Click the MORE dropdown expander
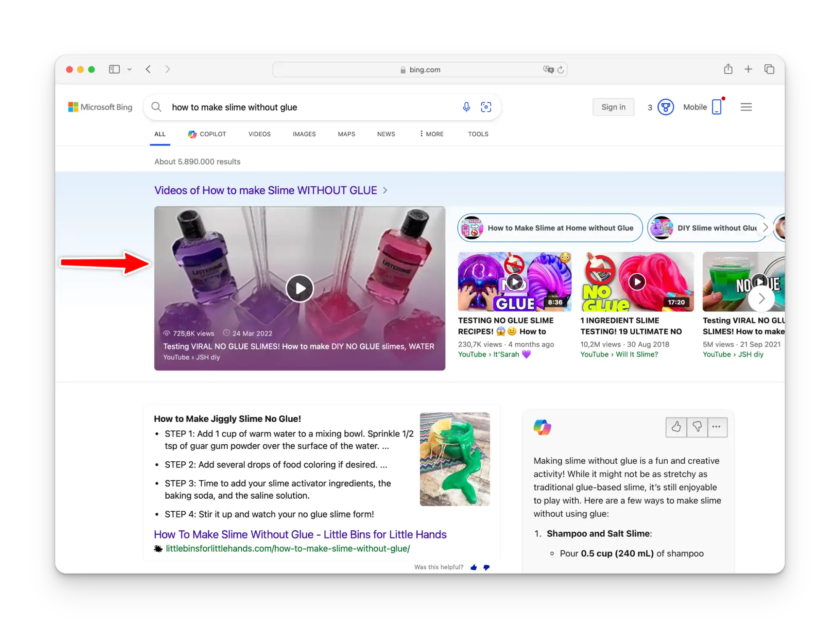 (x=430, y=133)
